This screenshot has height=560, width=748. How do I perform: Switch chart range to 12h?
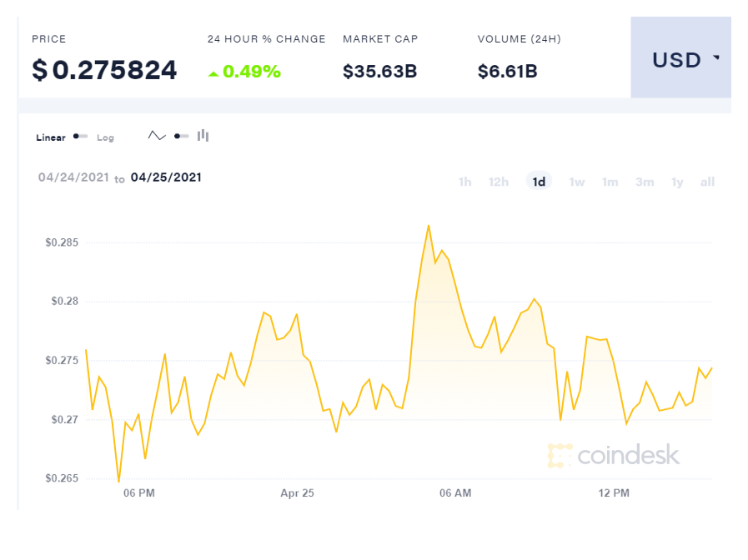tap(499, 182)
